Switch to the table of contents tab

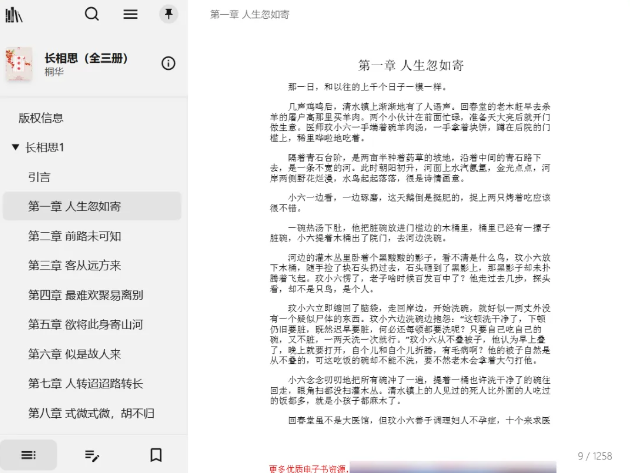click(x=29, y=455)
